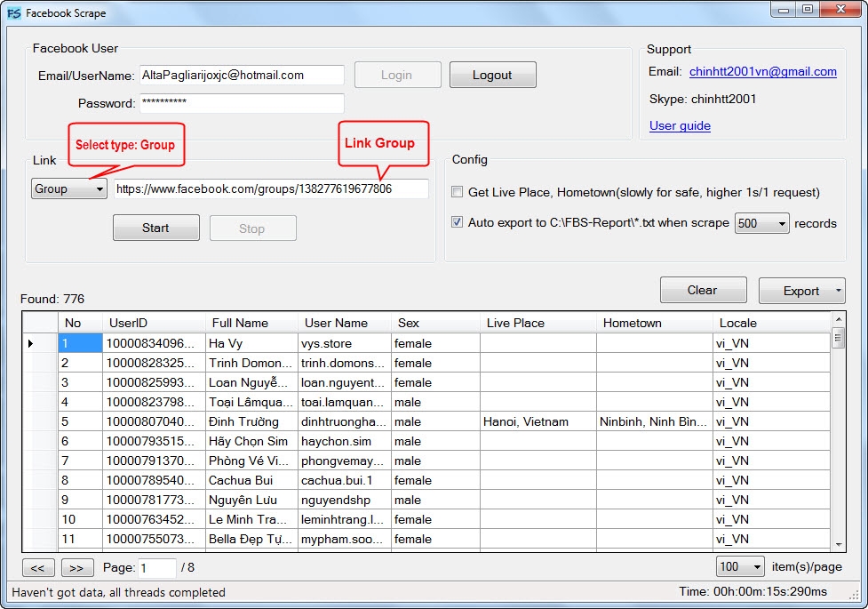Select the 'vys.store' user name cell

coord(345,343)
